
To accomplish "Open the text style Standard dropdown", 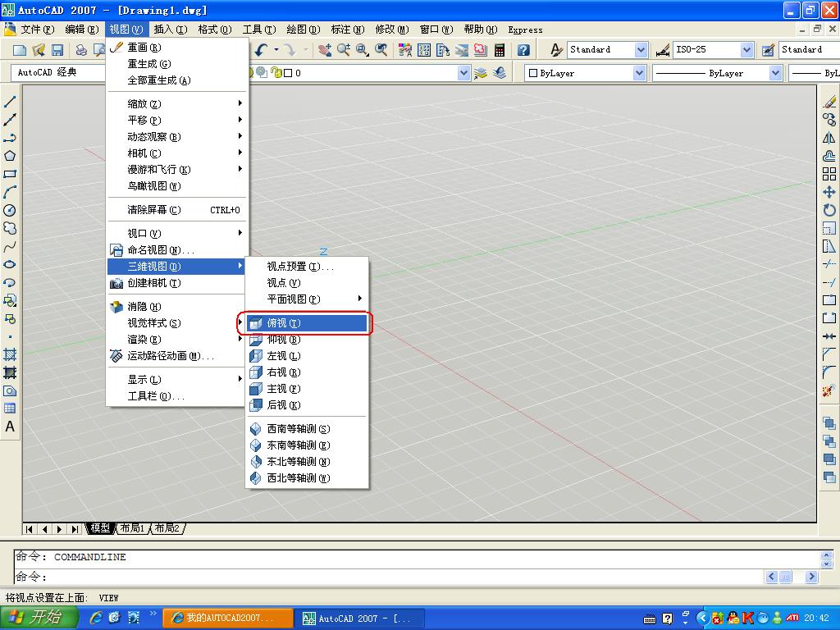I will pos(641,50).
